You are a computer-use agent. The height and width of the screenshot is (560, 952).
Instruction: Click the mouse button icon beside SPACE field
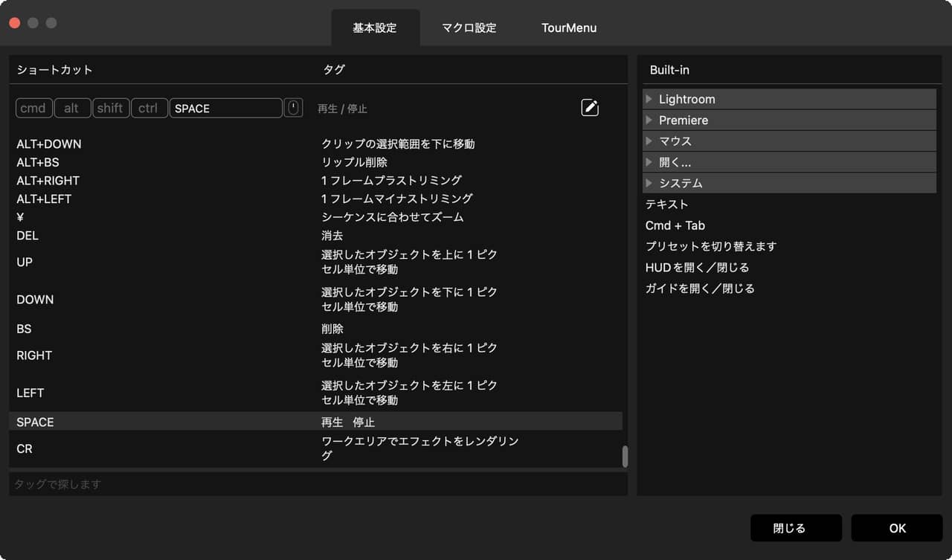click(294, 108)
